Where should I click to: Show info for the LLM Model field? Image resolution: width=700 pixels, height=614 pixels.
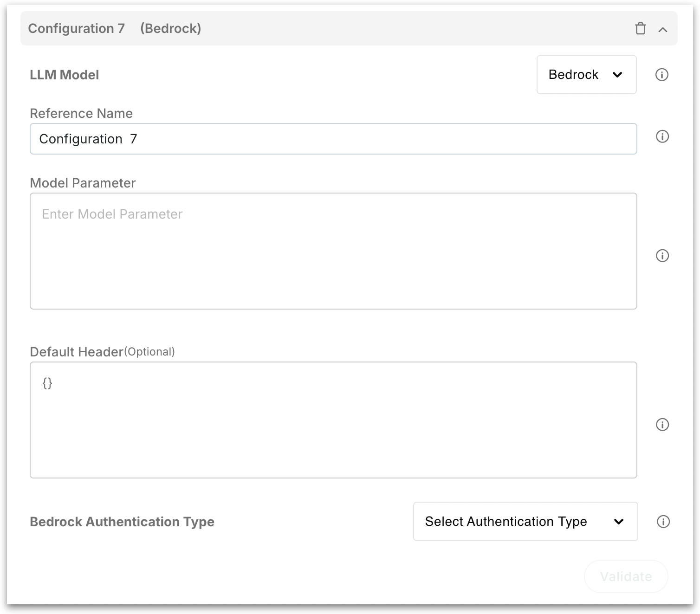pyautogui.click(x=661, y=75)
